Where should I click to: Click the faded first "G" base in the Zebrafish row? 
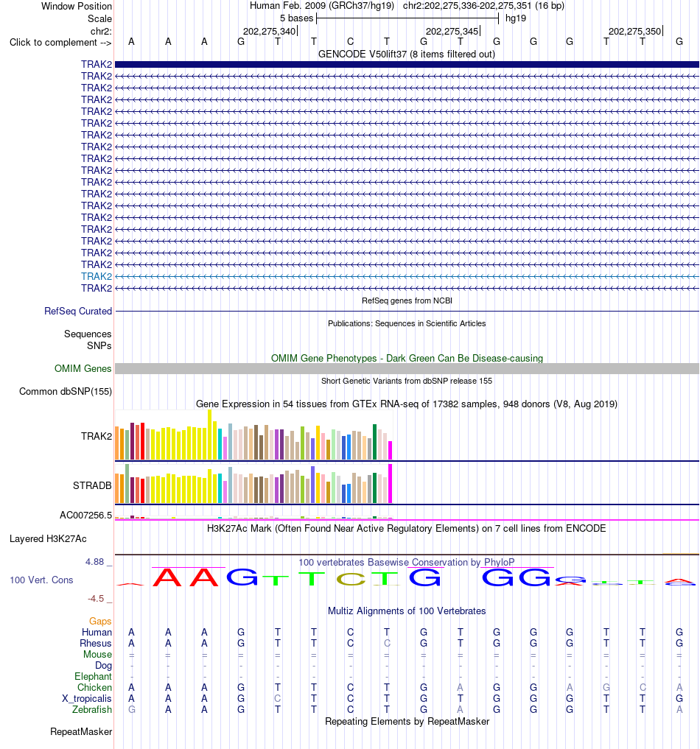pos(131,709)
